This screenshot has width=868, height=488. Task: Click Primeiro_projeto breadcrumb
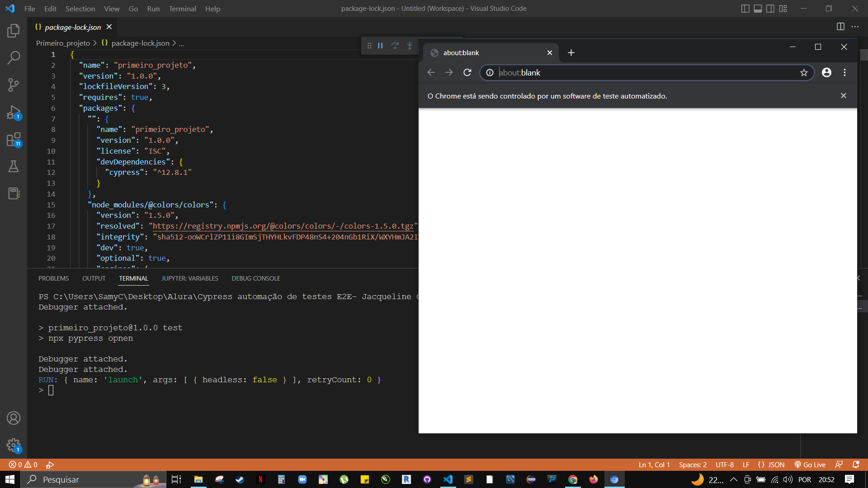pyautogui.click(x=63, y=43)
